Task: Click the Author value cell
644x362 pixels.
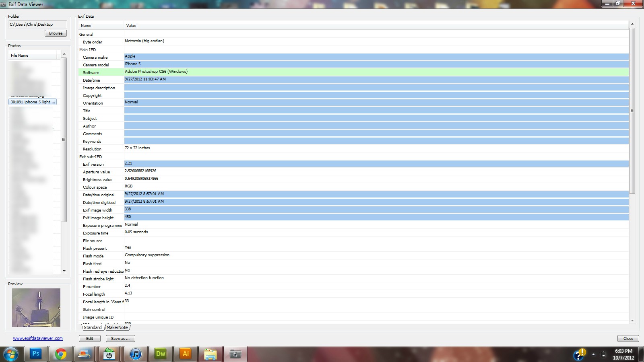Action: click(x=376, y=125)
